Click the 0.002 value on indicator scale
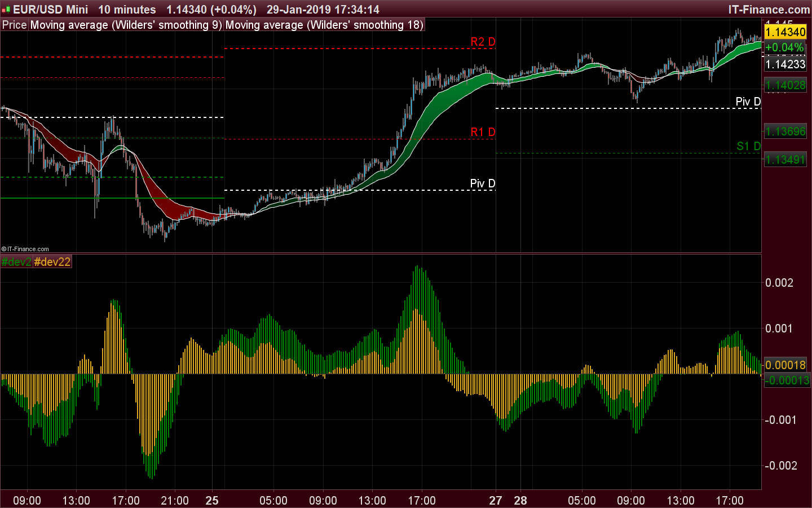This screenshot has width=812, height=508. 780,283
